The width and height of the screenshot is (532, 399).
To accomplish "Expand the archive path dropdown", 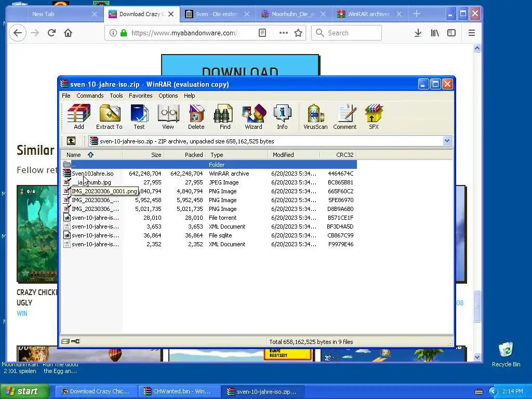I will click(447, 141).
